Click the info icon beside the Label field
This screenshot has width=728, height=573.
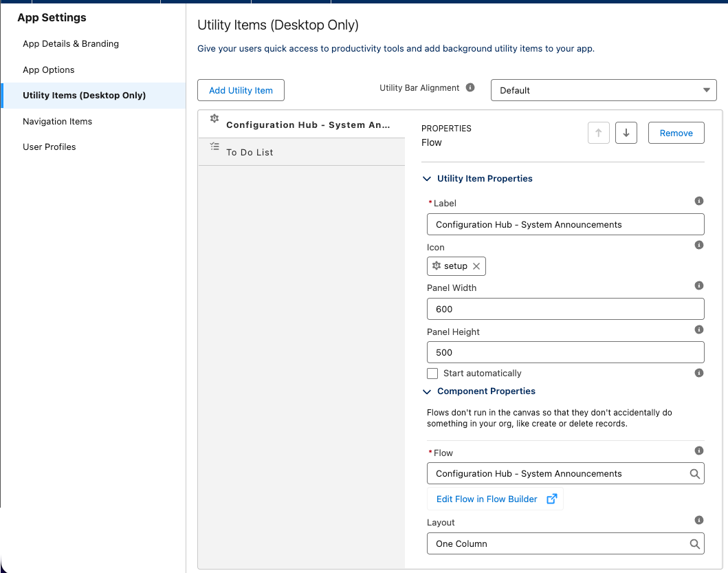[698, 201]
